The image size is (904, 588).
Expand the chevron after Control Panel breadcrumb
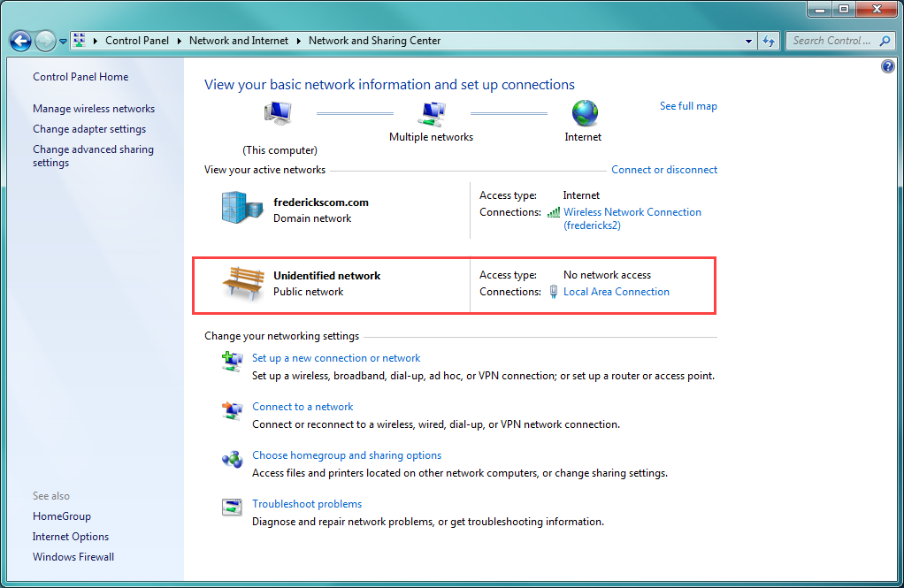pos(179,41)
